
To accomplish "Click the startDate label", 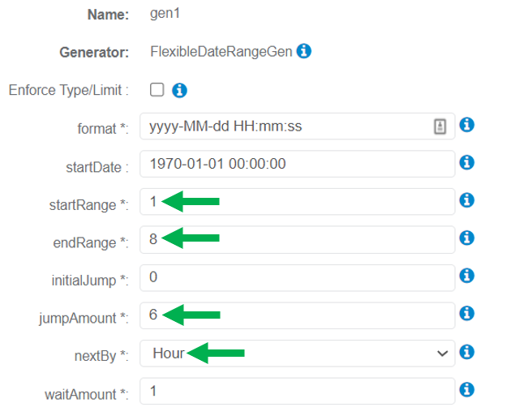I will coord(97,167).
